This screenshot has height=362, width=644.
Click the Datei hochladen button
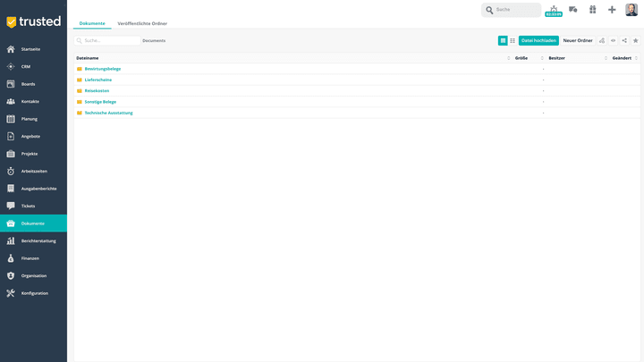point(538,40)
